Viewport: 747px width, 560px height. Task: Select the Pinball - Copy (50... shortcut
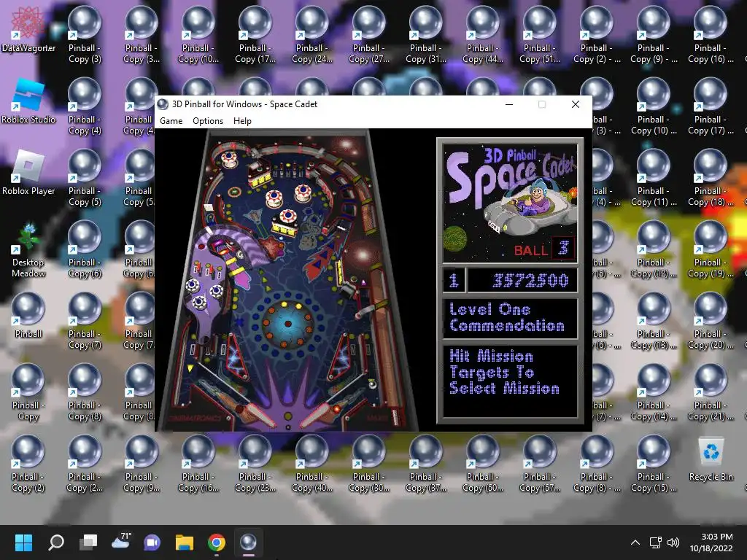(483, 464)
